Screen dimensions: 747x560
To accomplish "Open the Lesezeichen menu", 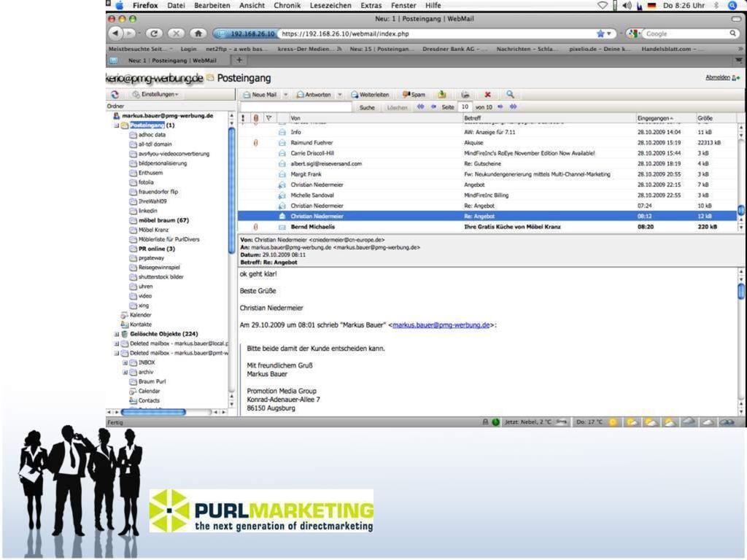I will tap(330, 5).
